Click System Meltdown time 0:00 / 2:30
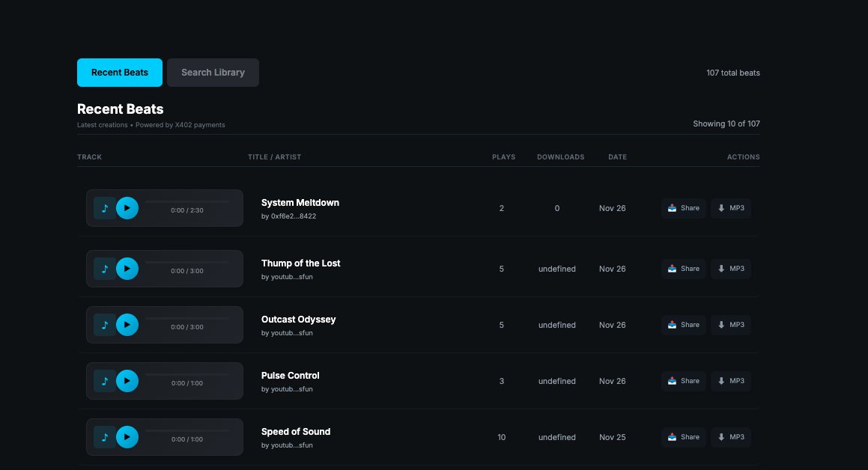 (187, 210)
